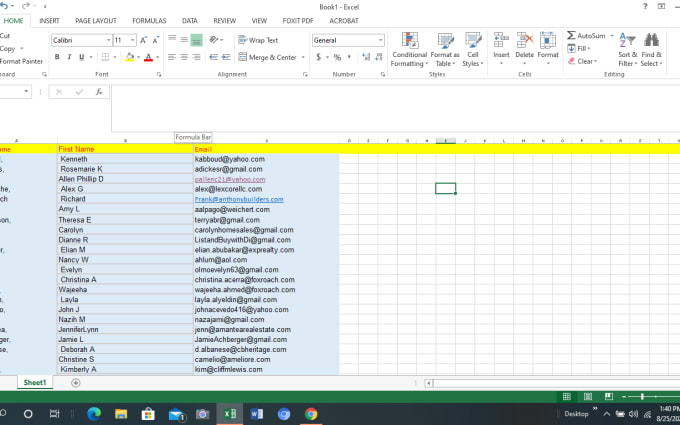
Task: Select Center alignment icon
Action: click(184, 57)
